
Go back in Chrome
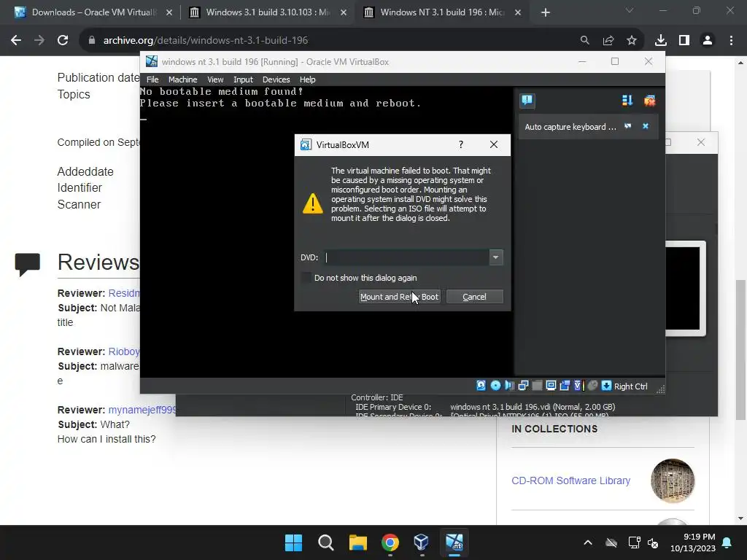(16, 41)
